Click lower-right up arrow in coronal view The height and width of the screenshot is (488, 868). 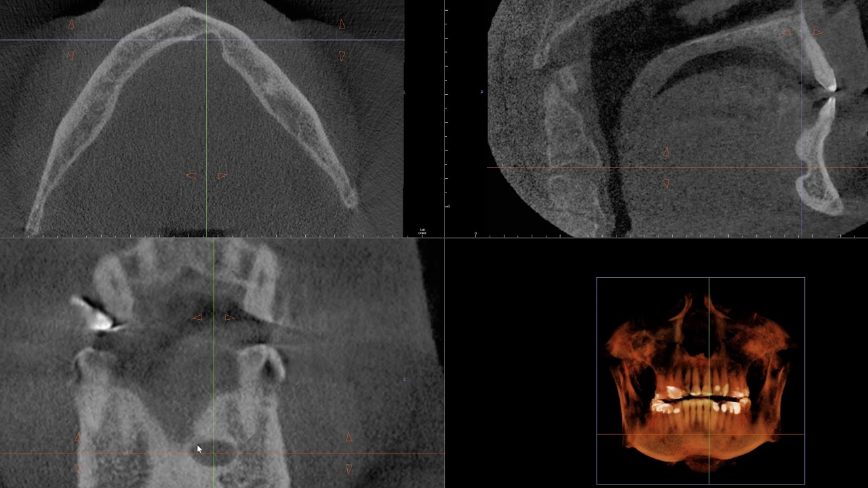(349, 438)
